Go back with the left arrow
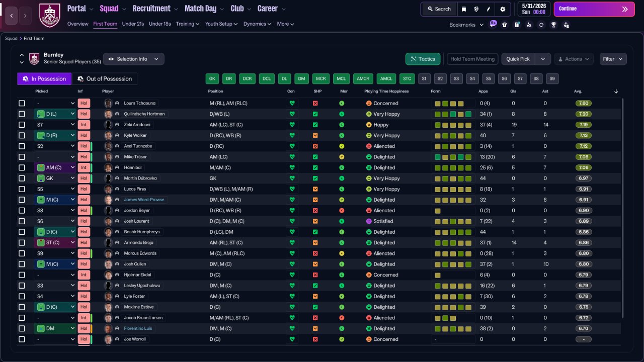Viewport: 644px width, 362px height. (13, 16)
